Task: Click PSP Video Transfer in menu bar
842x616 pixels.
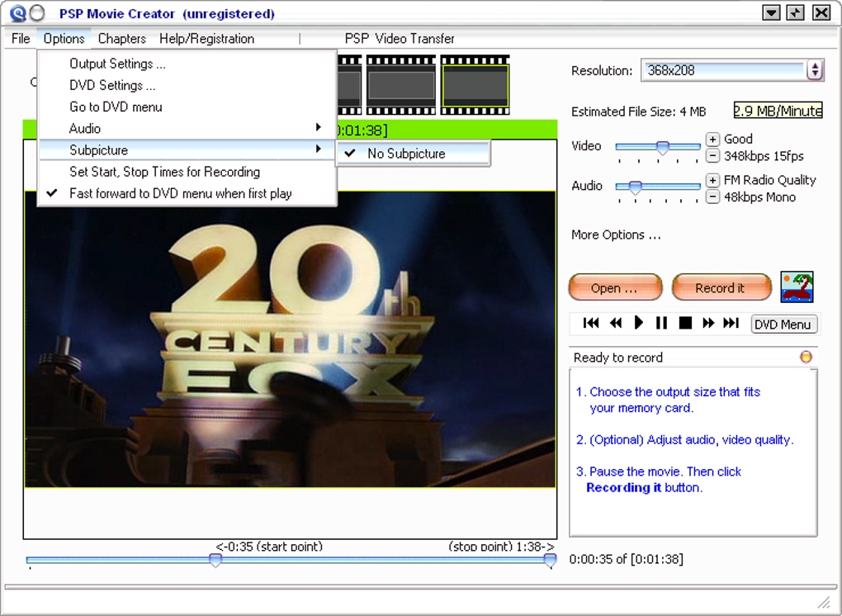Action: pos(400,39)
